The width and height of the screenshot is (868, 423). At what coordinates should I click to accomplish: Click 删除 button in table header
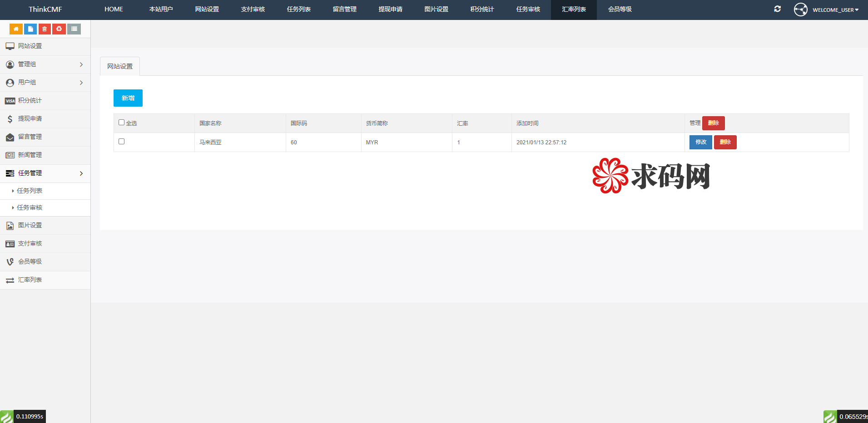click(x=713, y=123)
